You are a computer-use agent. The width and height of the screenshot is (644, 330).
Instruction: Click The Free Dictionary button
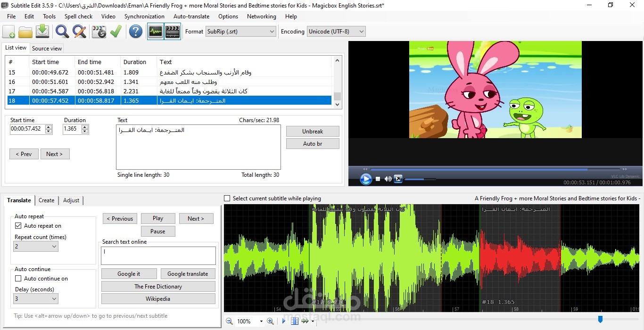pos(158,287)
